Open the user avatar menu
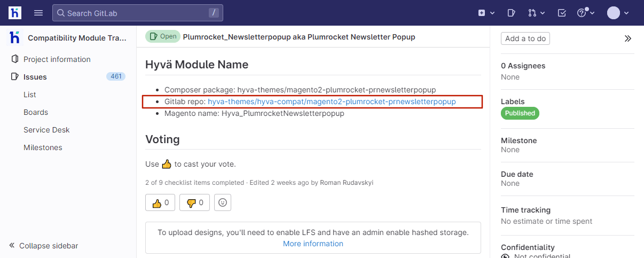The height and width of the screenshot is (258, 644). point(619,13)
